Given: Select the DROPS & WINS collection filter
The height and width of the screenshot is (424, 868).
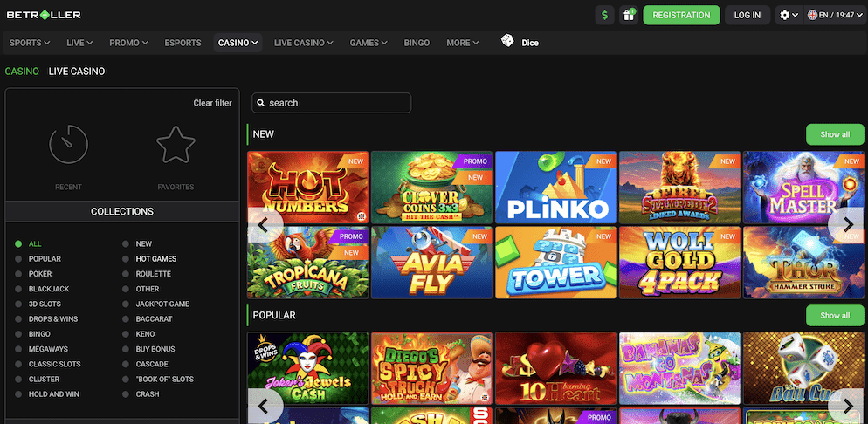Looking at the screenshot, I should click(x=46, y=319).
